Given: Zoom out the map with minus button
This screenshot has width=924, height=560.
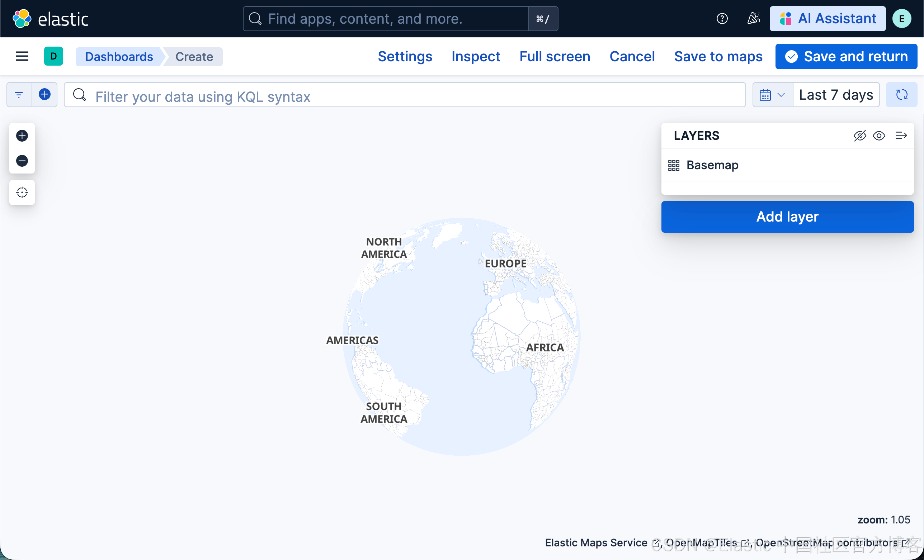Looking at the screenshot, I should pos(22,161).
